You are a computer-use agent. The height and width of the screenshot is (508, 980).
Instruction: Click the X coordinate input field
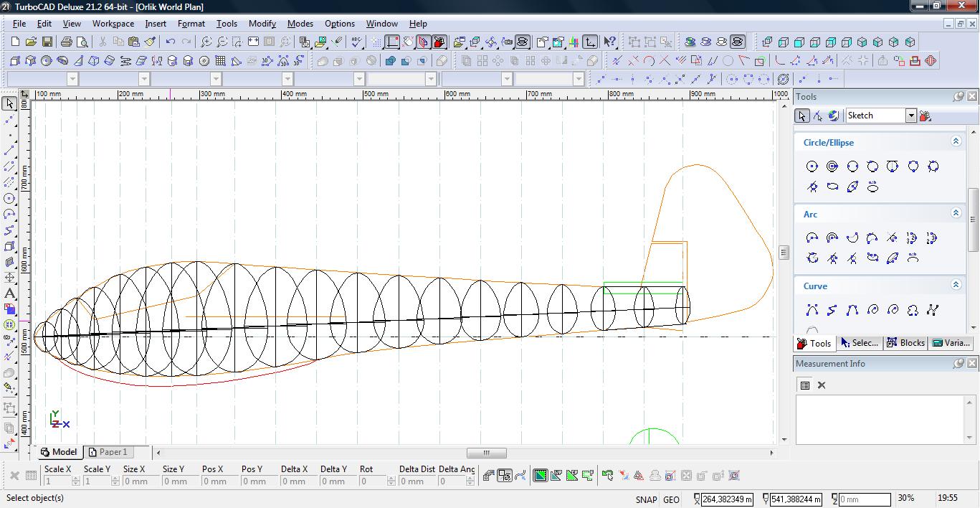[x=727, y=499]
